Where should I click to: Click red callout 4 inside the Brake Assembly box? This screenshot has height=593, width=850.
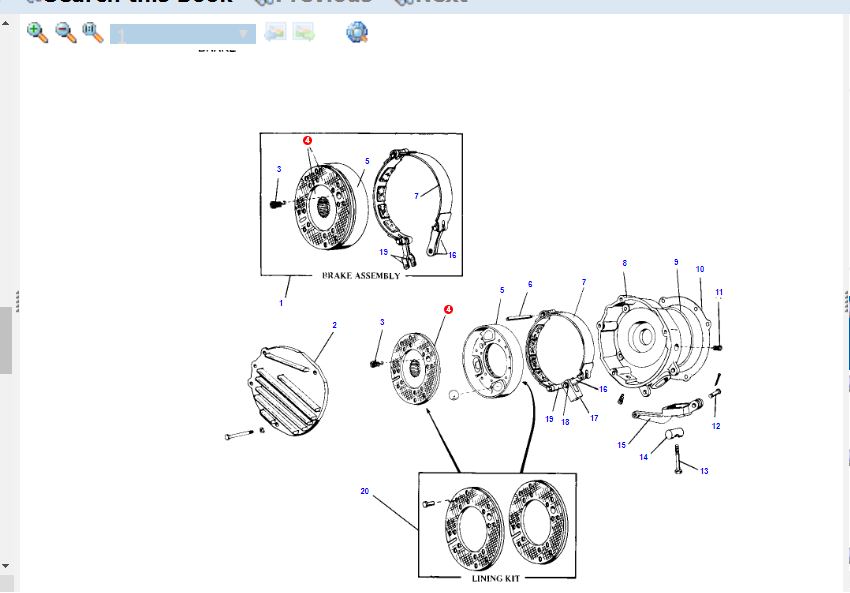pyautogui.click(x=307, y=141)
